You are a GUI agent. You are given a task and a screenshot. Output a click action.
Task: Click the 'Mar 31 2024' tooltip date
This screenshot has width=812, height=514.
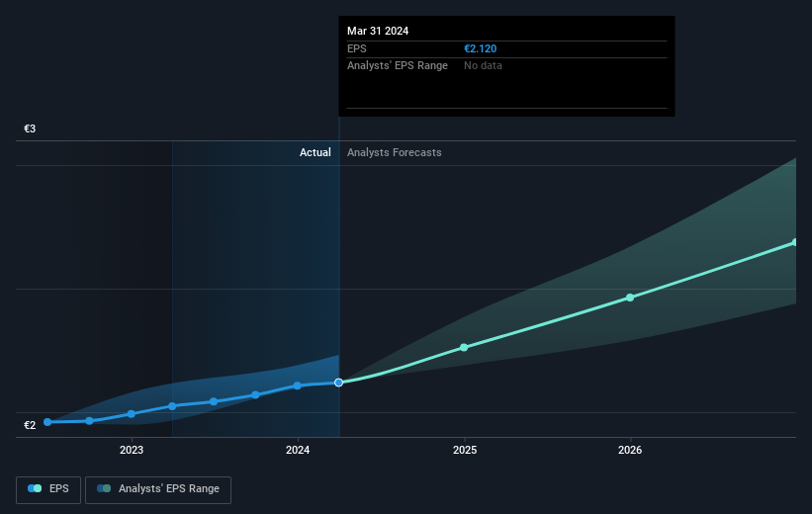378,31
